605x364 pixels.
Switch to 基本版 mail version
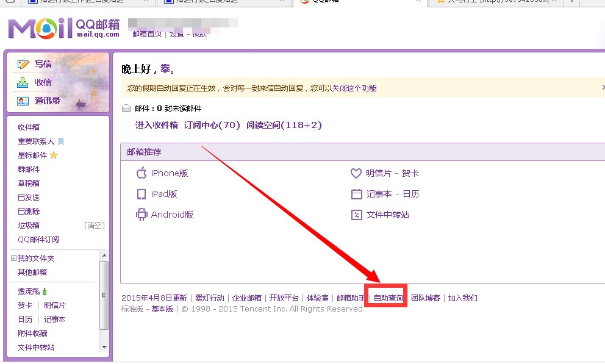[162, 309]
